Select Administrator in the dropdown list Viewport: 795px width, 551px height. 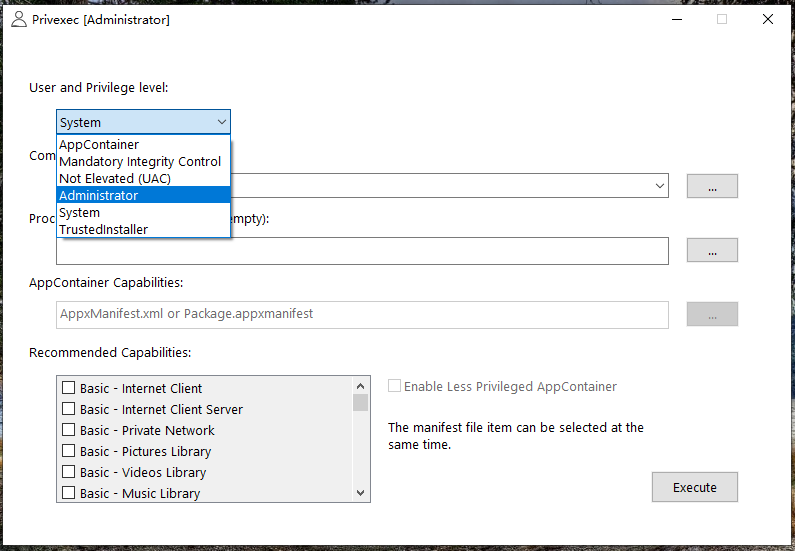(x=143, y=195)
